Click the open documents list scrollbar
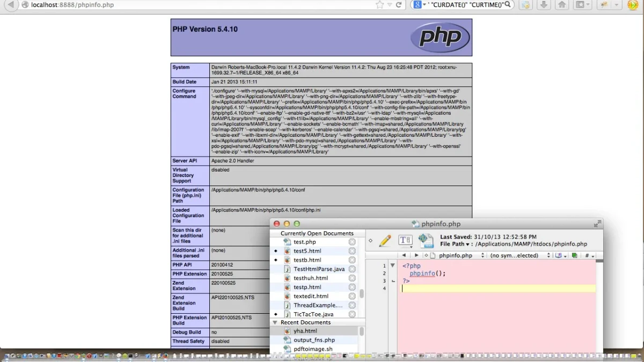The image size is (644, 362). (x=362, y=294)
